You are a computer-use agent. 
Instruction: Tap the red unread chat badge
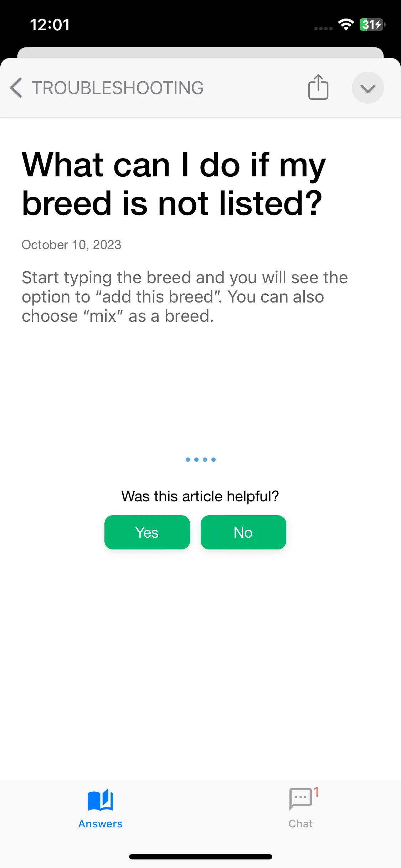point(316,792)
